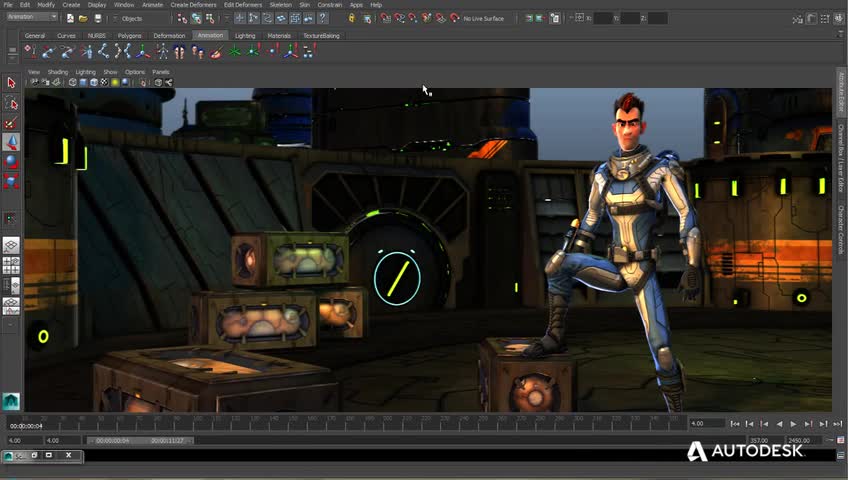Click the X coordinate input field
The width and height of the screenshot is (848, 480).
tap(603, 18)
